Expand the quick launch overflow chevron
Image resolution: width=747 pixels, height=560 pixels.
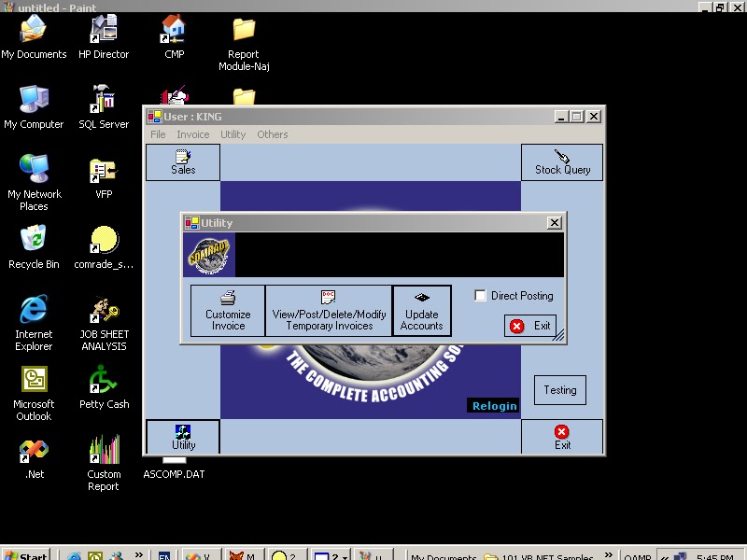[138, 554]
